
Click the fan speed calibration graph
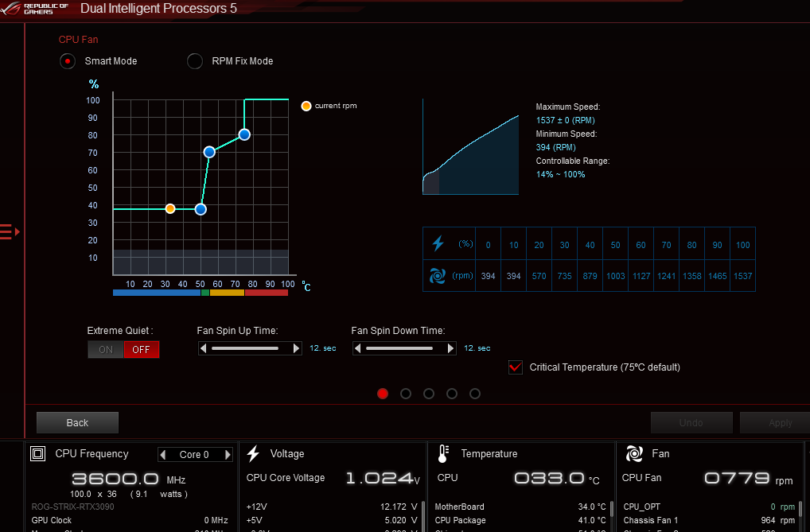coord(470,146)
